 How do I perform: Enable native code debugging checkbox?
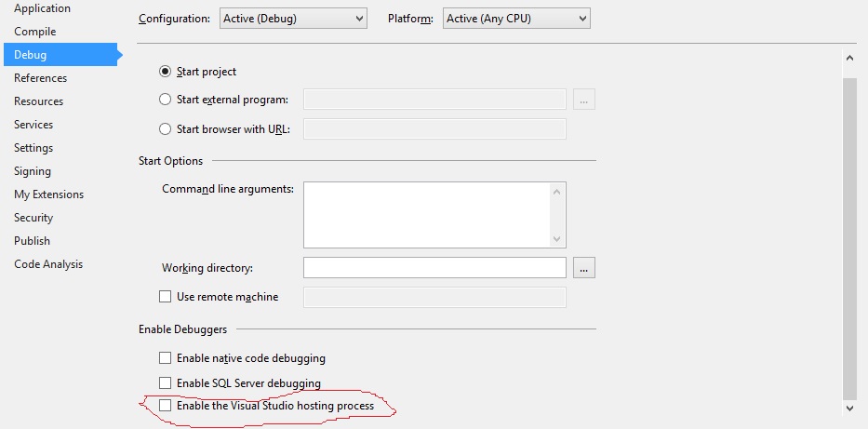(x=165, y=358)
